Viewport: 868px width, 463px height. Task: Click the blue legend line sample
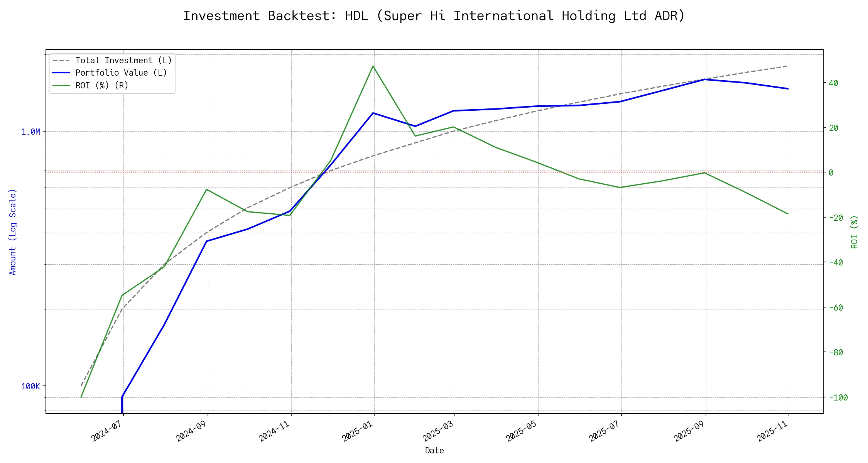point(61,73)
